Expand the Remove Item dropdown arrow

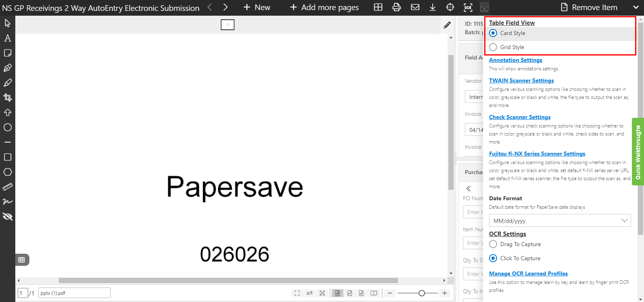coord(636,7)
